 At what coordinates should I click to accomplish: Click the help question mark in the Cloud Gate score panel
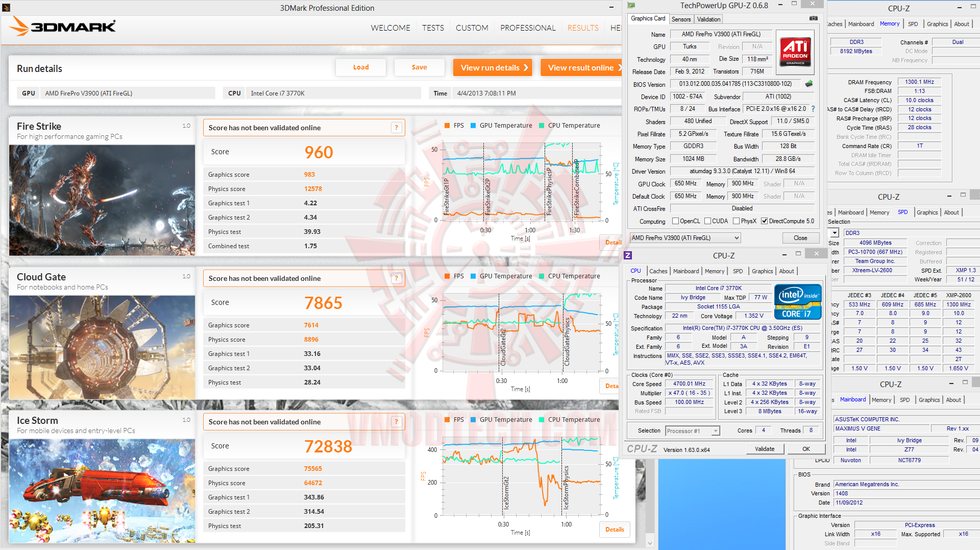click(396, 278)
